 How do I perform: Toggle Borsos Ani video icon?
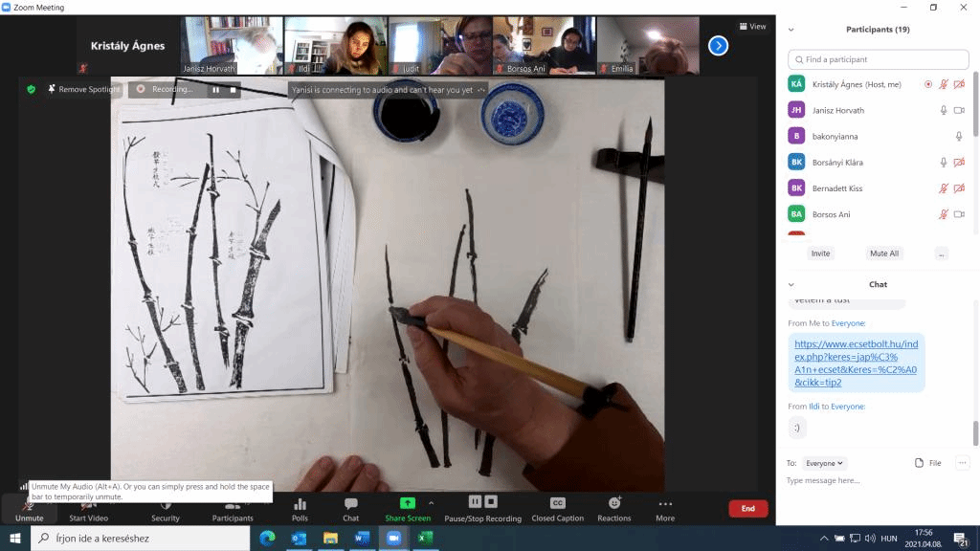959,214
